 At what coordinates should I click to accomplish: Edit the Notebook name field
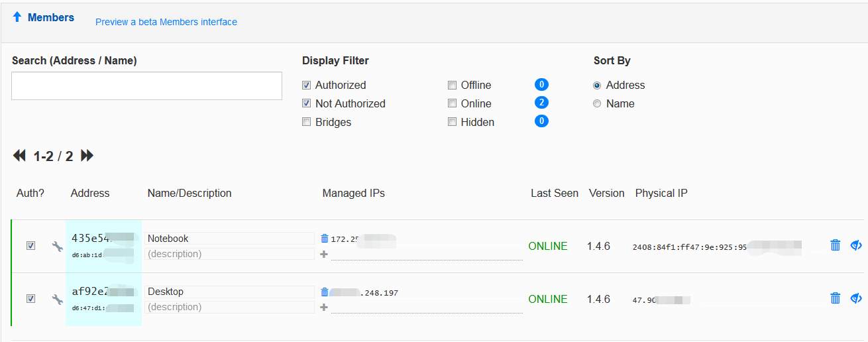click(x=229, y=239)
